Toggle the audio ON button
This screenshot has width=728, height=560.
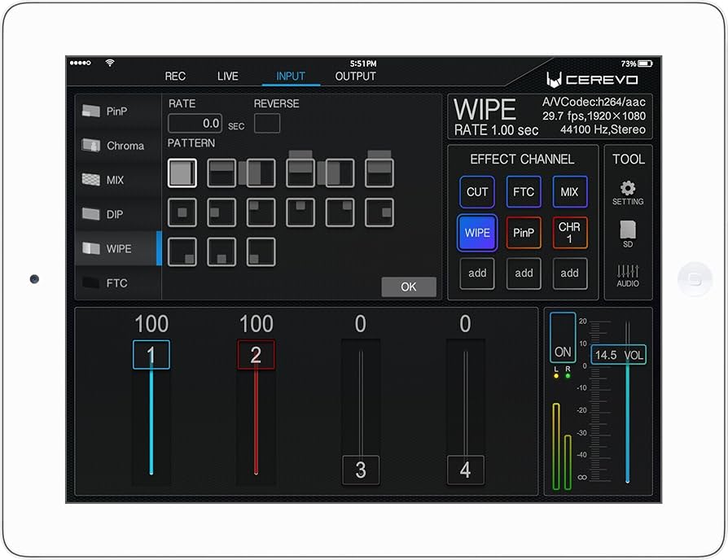[563, 338]
